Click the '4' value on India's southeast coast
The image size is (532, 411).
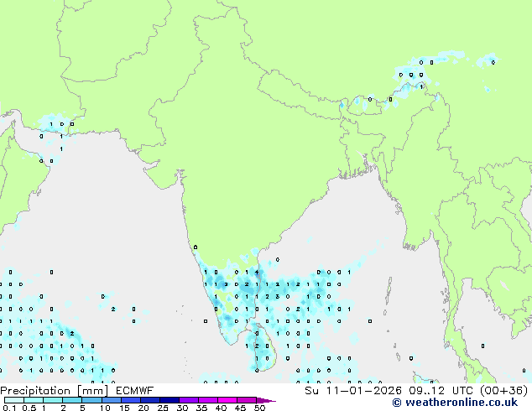click(x=257, y=272)
